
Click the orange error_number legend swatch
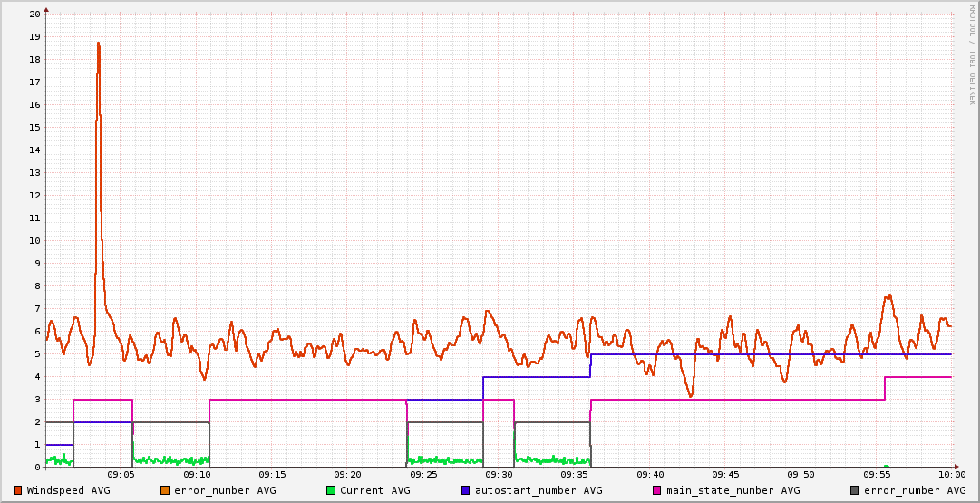pyautogui.click(x=164, y=490)
